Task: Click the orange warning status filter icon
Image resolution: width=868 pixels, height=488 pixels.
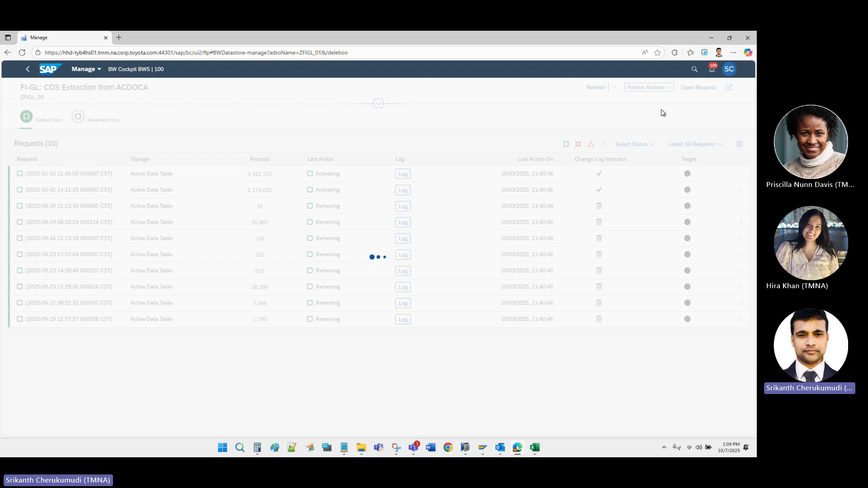Action: point(591,144)
